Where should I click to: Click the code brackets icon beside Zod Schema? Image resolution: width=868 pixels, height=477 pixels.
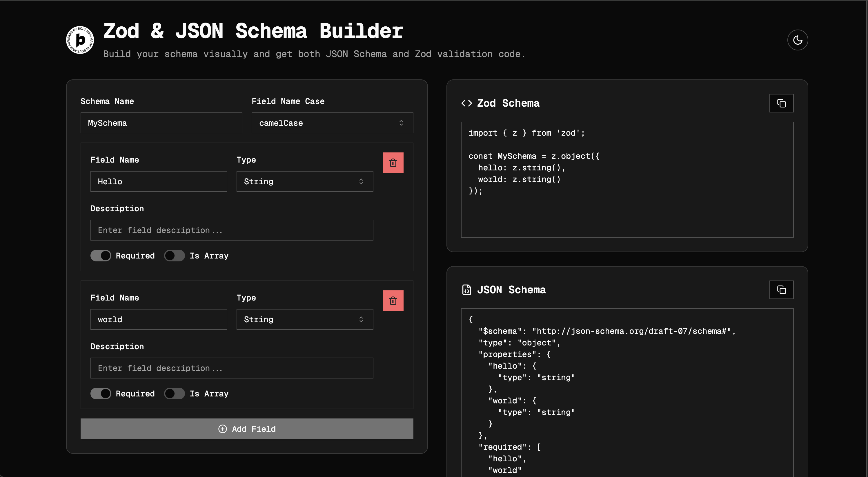[467, 103]
